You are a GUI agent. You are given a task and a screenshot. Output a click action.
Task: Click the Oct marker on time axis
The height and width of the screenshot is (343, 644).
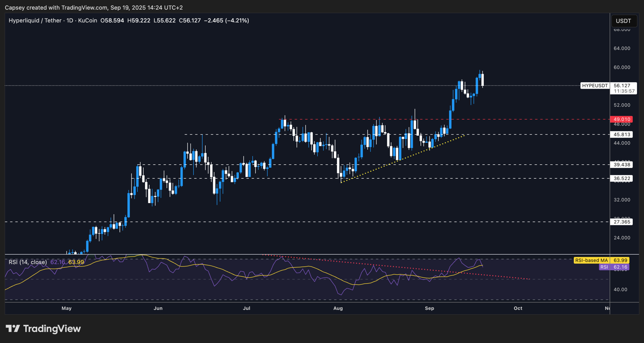pos(518,308)
